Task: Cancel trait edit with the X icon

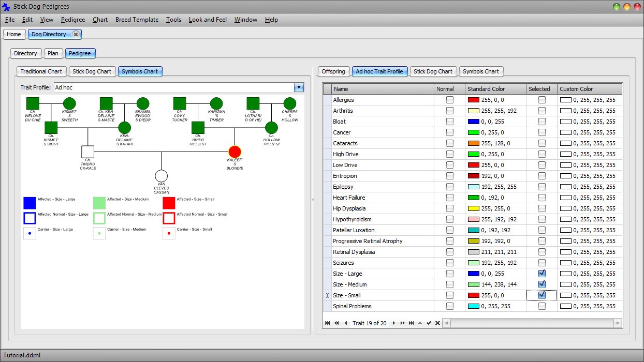Action: click(437, 323)
